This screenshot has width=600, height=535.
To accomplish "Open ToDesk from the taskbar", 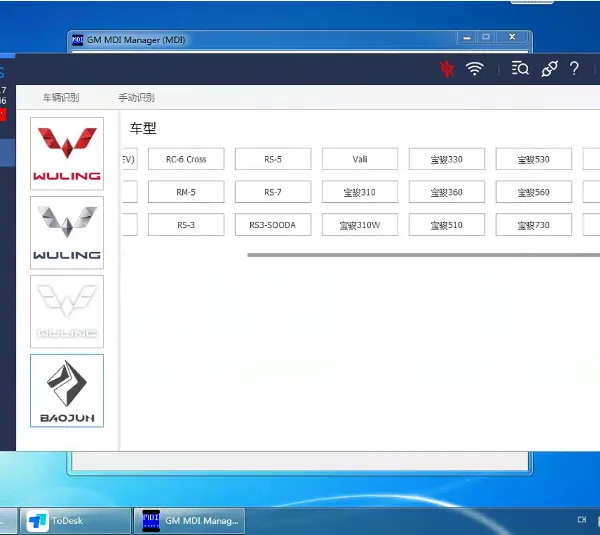I will (75, 521).
